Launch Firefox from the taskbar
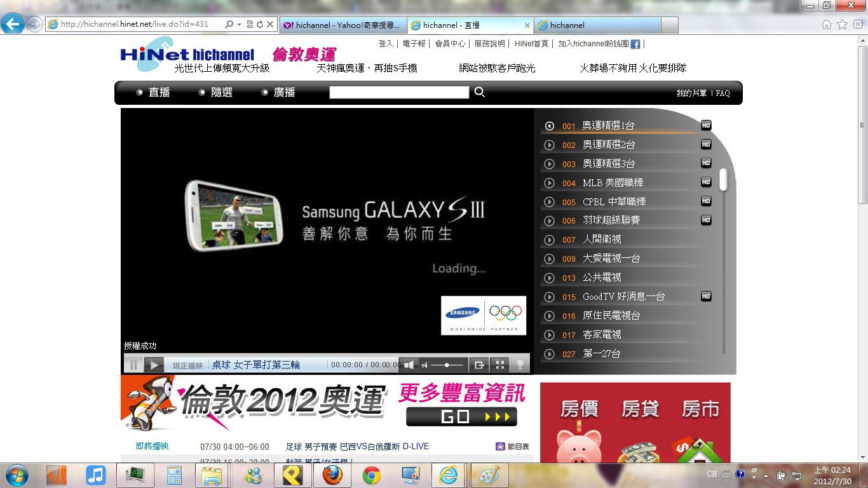Image resolution: width=868 pixels, height=488 pixels. [x=332, y=475]
